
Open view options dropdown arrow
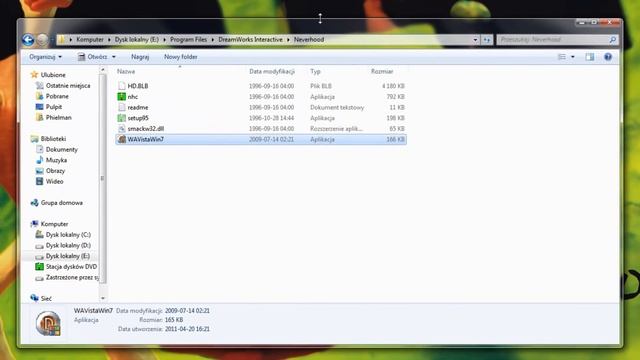click(x=573, y=57)
